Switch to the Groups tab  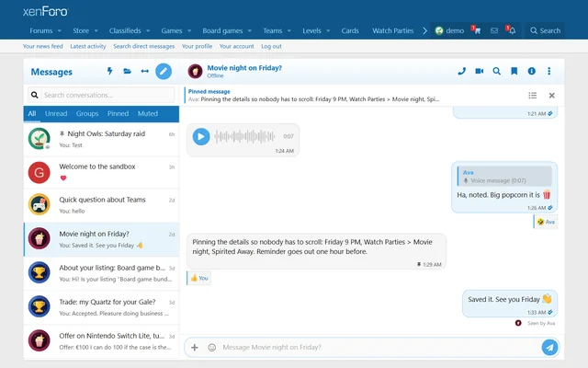click(87, 113)
